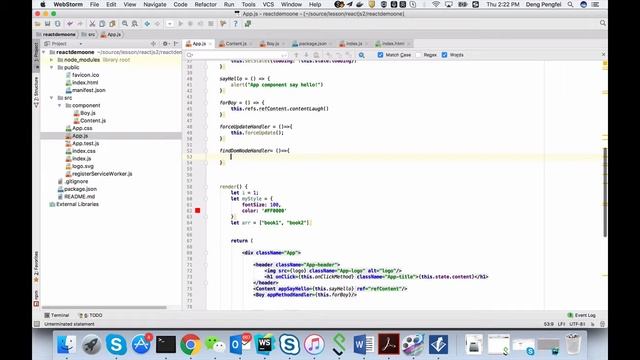Click the reactdemoone breadcrumb
This screenshot has height=360, width=640.
[56, 35]
